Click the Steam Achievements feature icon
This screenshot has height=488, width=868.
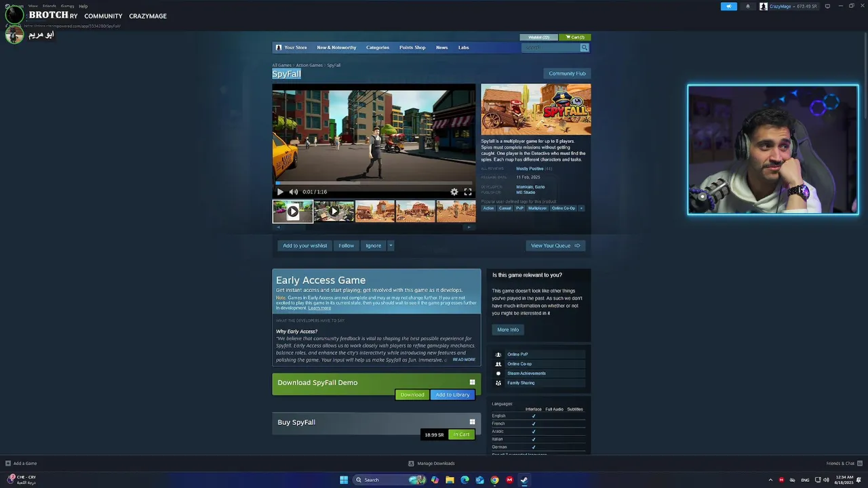(498, 373)
